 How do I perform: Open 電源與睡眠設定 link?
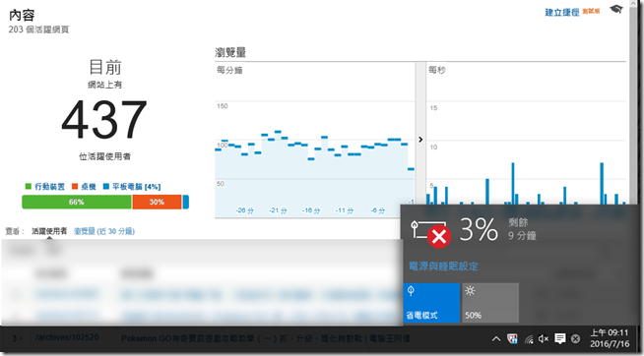443,267
